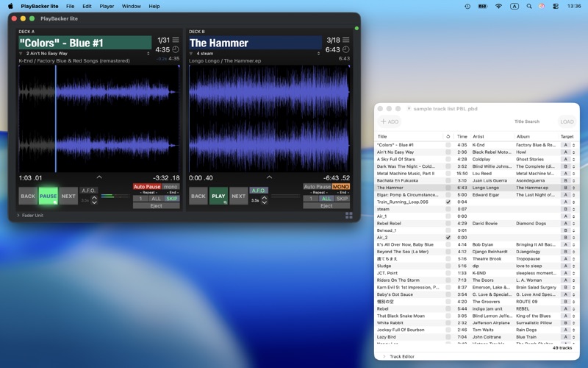The height and width of the screenshot is (368, 588).
Task: Click keyboard input source icon in menu bar
Action: tap(514, 7)
